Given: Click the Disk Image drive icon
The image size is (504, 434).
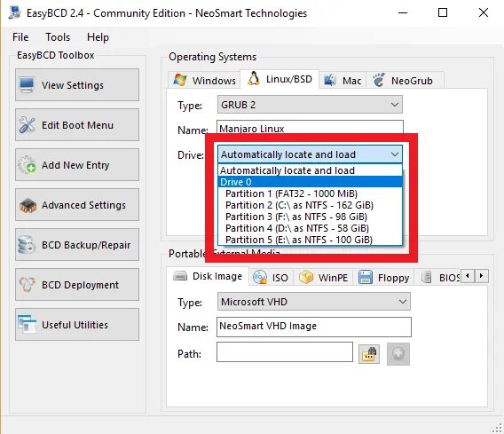Looking at the screenshot, I should (x=180, y=276).
